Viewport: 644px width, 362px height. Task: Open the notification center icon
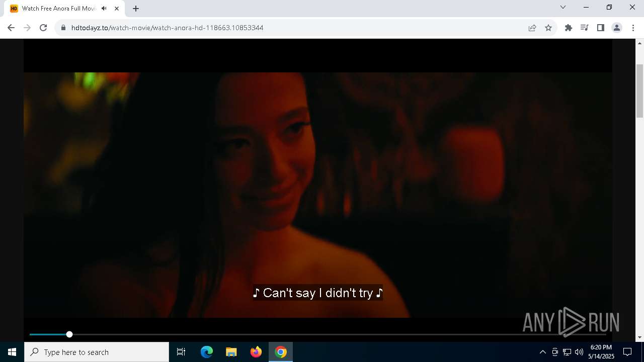pos(627,352)
